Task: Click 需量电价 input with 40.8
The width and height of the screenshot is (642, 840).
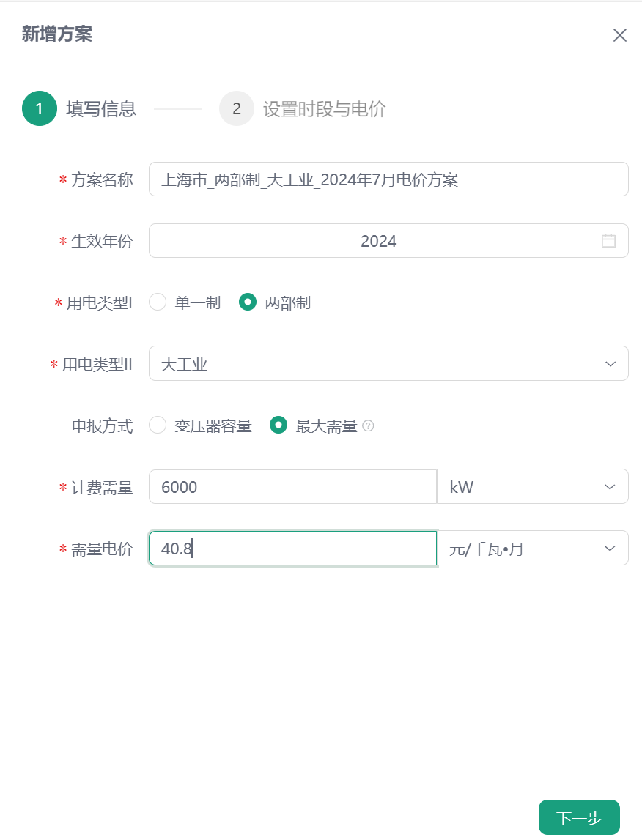Action: (x=292, y=549)
